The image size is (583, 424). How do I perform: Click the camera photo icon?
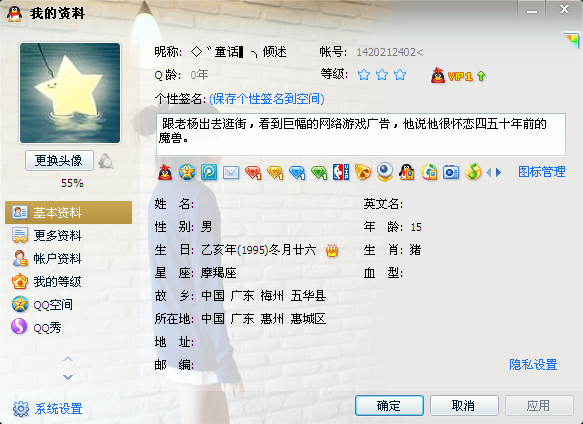(x=451, y=173)
